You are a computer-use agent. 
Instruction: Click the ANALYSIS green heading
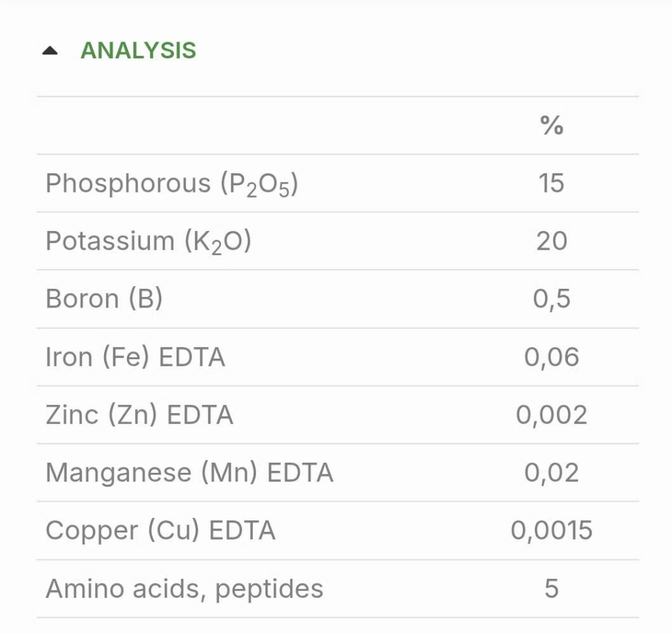pos(138,50)
